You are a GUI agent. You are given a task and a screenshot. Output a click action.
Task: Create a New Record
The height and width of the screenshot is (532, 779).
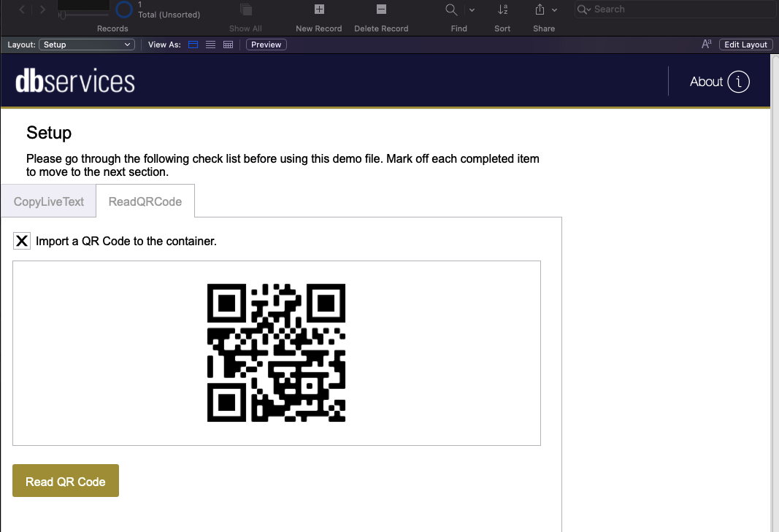pyautogui.click(x=318, y=9)
